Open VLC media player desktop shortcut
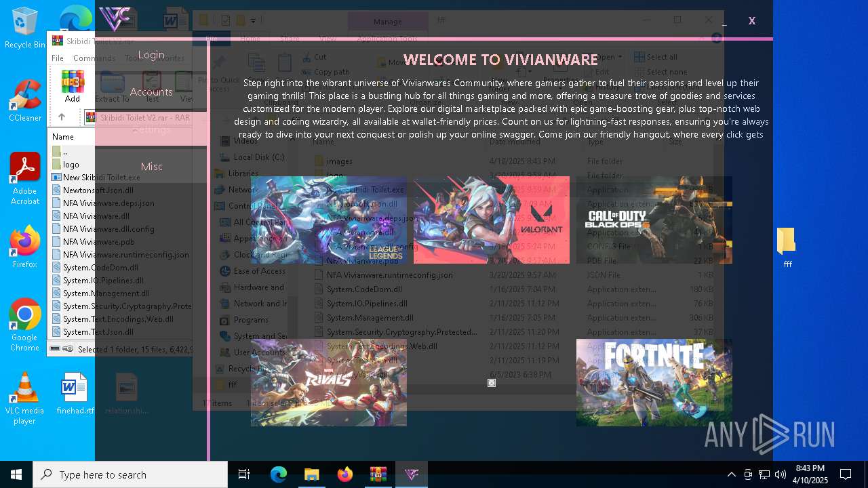Image resolution: width=868 pixels, height=488 pixels. [25, 399]
